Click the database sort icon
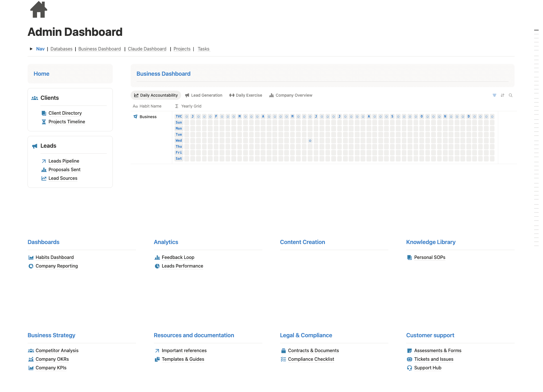The image size is (543, 392). [x=502, y=95]
